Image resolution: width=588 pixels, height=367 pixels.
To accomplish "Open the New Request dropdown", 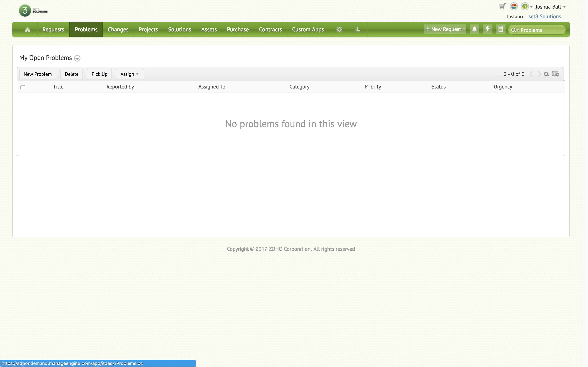I will pos(445,29).
